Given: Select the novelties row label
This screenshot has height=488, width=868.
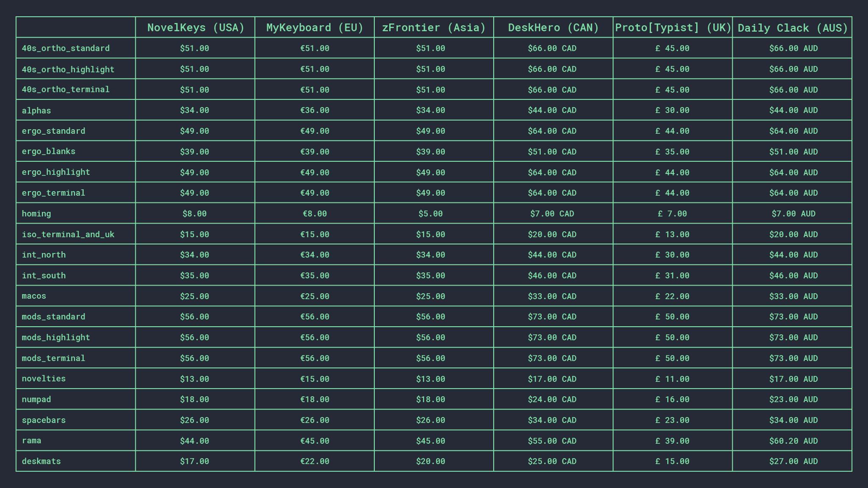Looking at the screenshot, I should tap(44, 379).
